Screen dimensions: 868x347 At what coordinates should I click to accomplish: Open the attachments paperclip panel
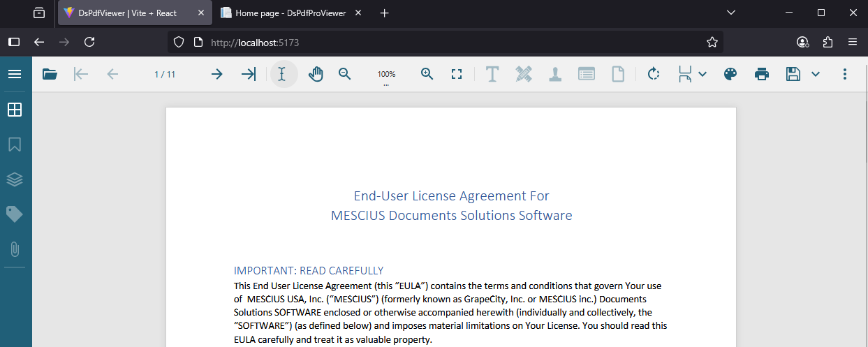coord(15,249)
